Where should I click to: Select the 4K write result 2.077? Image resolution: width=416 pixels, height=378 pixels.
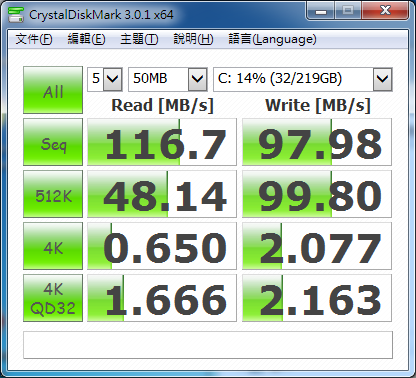[x=317, y=246]
